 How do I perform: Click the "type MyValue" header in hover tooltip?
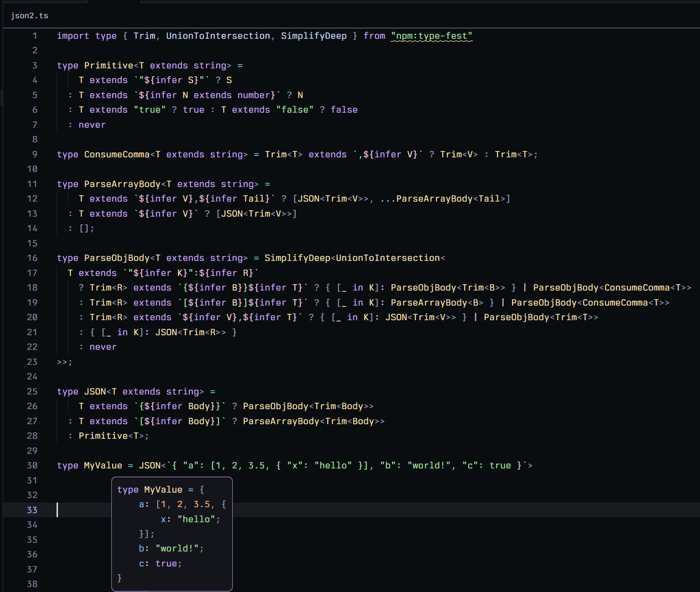(150, 490)
